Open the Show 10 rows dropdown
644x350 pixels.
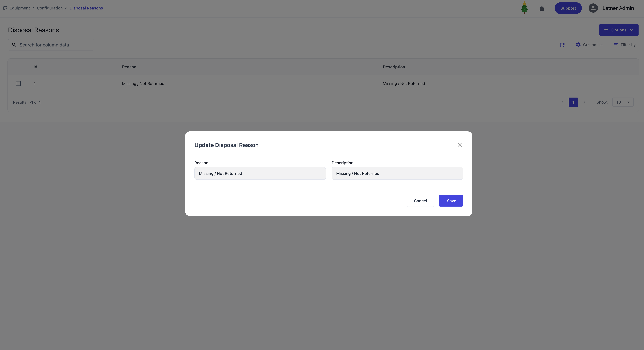623,102
